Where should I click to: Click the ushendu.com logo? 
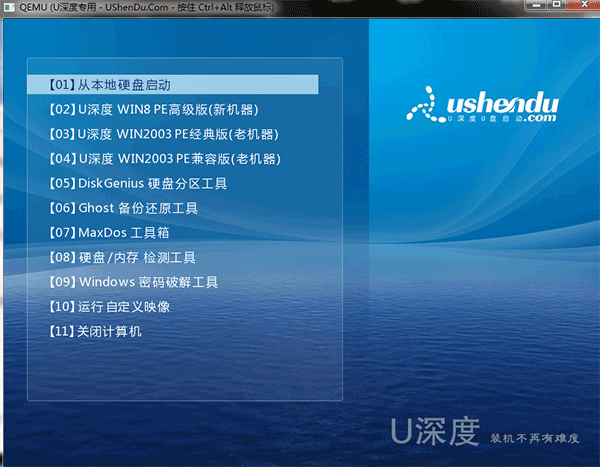(x=482, y=105)
